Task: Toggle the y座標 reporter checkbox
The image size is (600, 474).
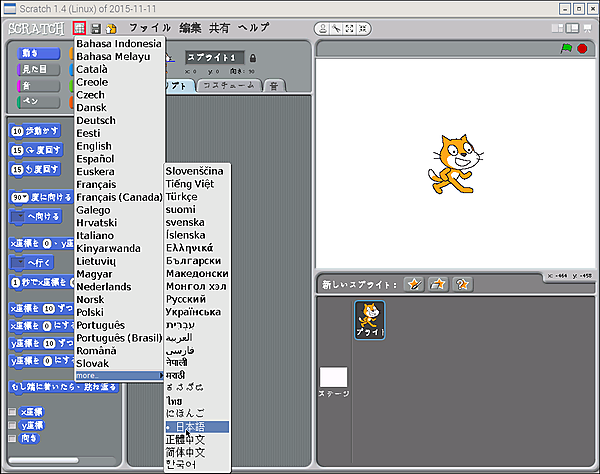Action: point(12,424)
